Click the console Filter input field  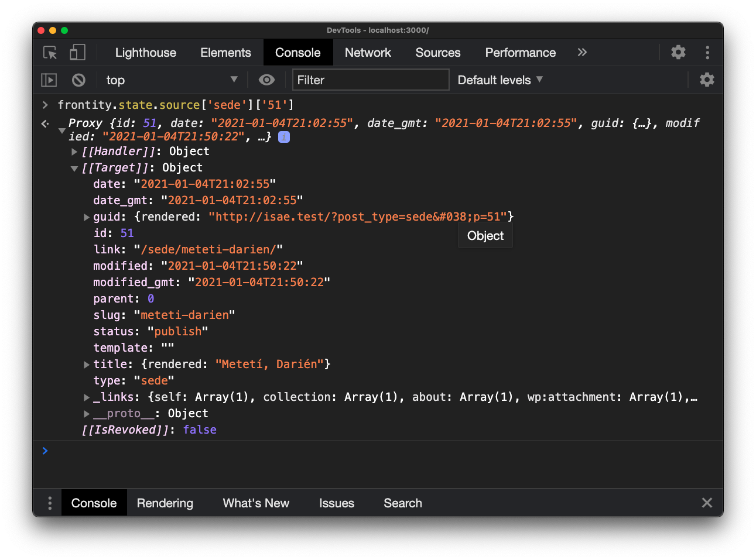370,80
